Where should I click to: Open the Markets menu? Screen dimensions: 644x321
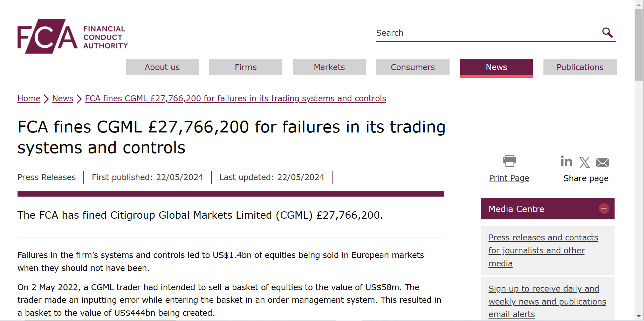329,67
